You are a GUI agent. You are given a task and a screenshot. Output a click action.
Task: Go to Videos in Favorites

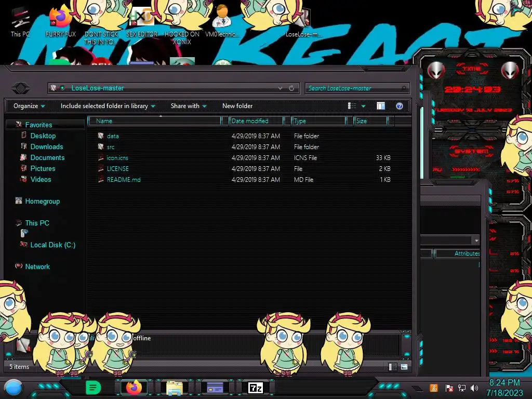41,179
